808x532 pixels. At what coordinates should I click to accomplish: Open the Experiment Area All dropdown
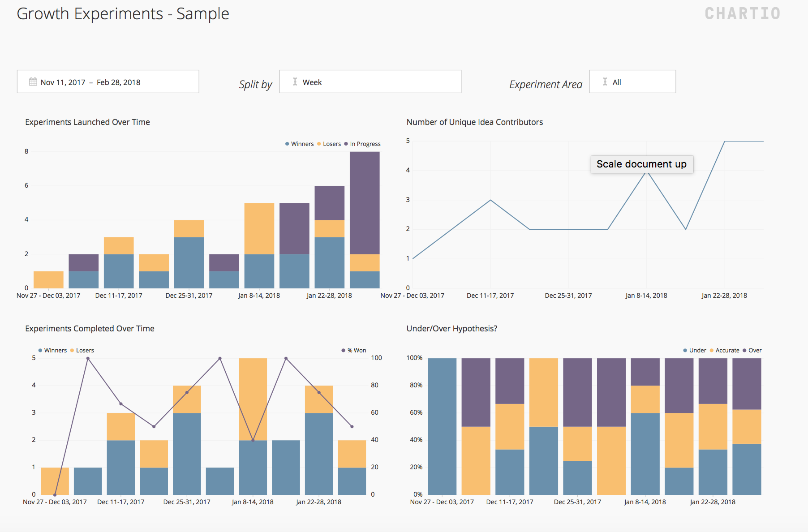pyautogui.click(x=632, y=82)
